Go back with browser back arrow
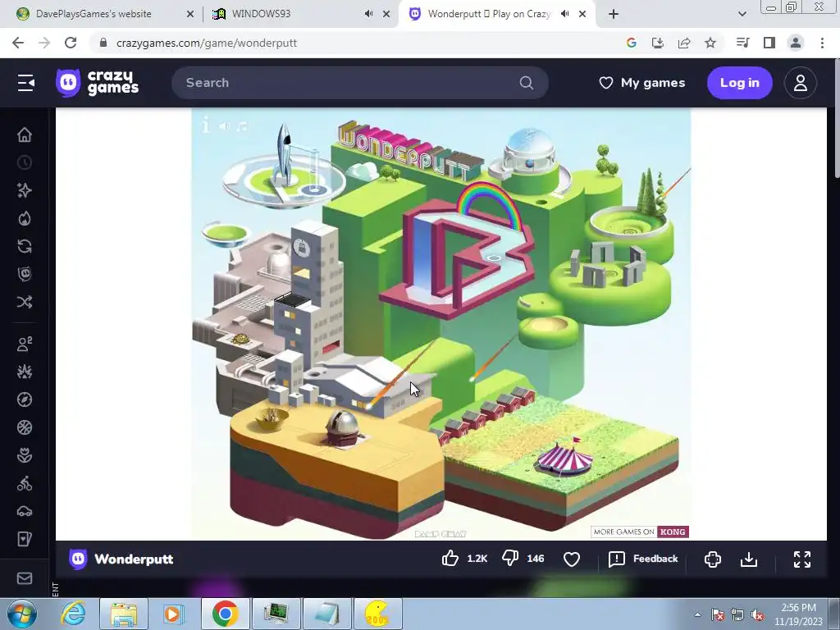Image resolution: width=840 pixels, height=630 pixels. point(18,43)
